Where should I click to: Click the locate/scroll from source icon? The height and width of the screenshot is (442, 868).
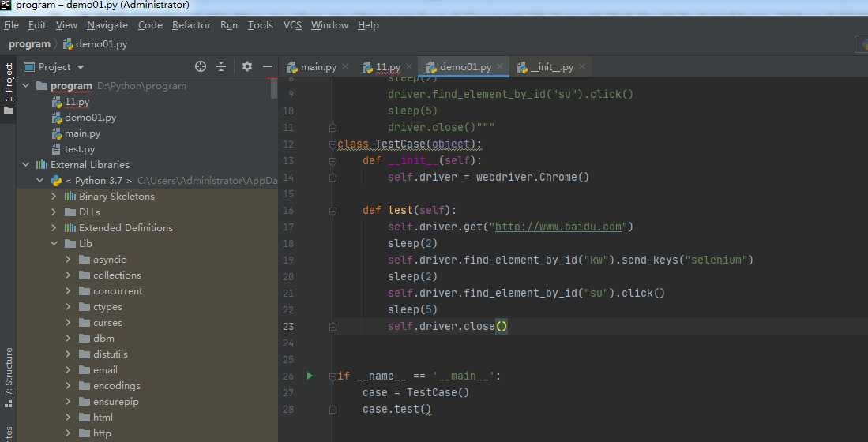click(x=201, y=66)
